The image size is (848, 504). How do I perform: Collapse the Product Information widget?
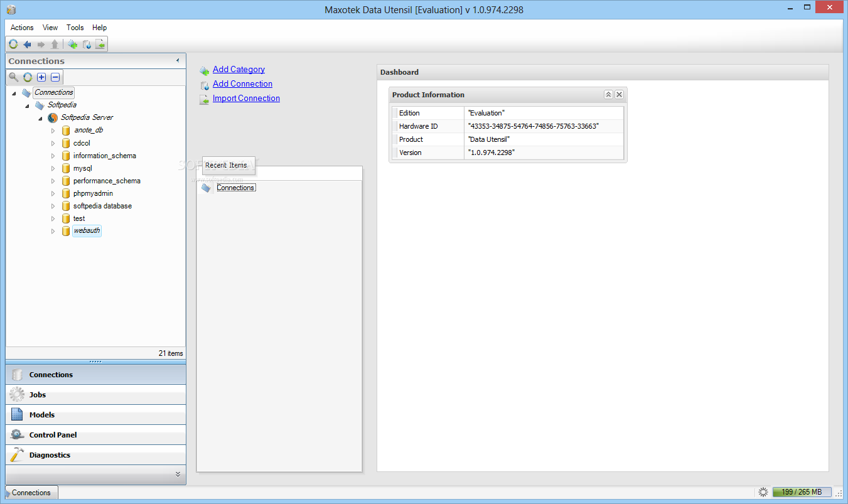pos(608,95)
